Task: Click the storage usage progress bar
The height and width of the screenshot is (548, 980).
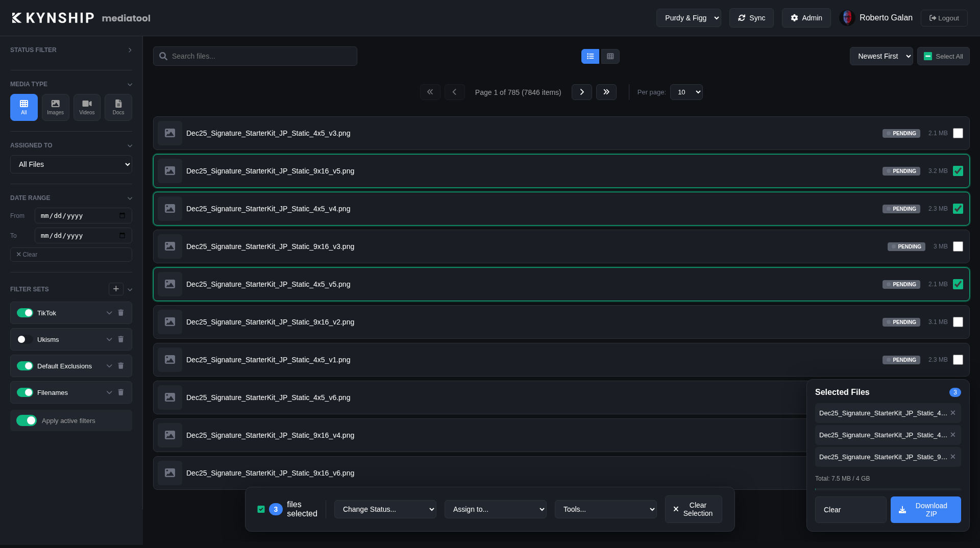Action: (x=888, y=488)
